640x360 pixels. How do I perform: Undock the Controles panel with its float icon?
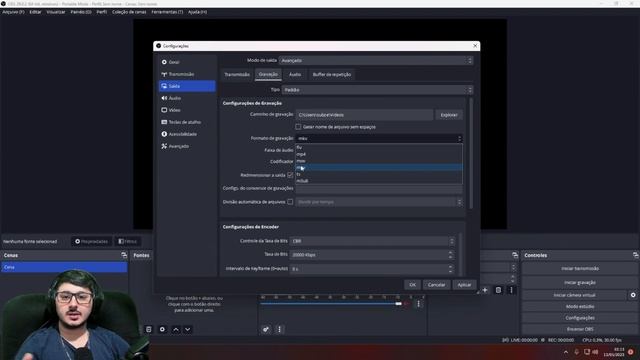(636, 255)
